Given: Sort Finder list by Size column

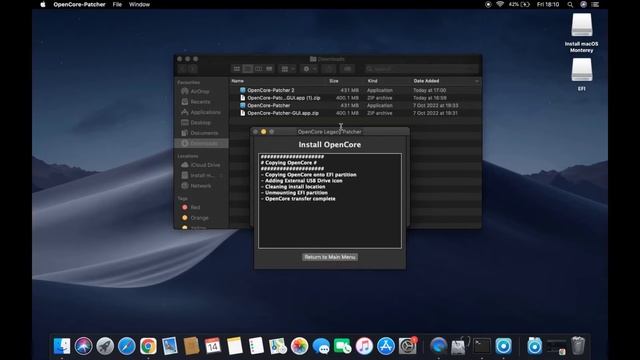Looking at the screenshot, I should (334, 81).
